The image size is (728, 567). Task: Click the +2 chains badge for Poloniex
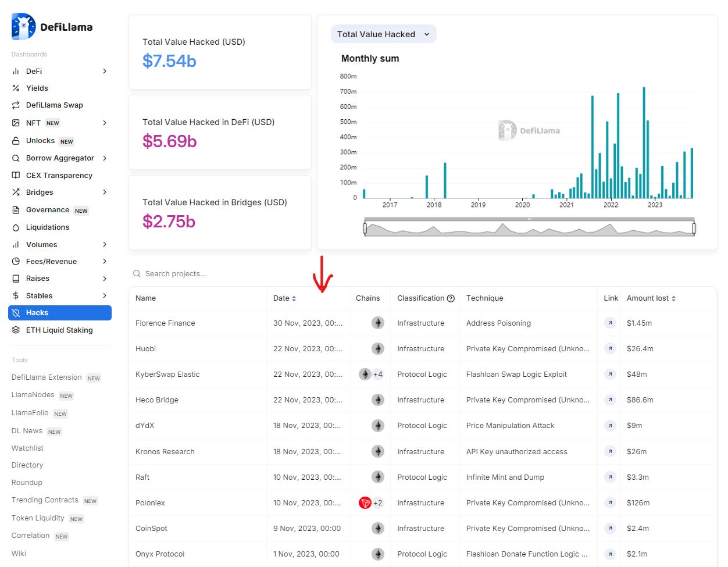click(378, 503)
